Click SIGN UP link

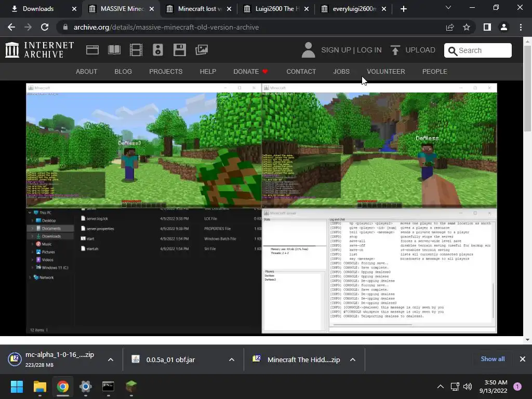[x=336, y=50]
